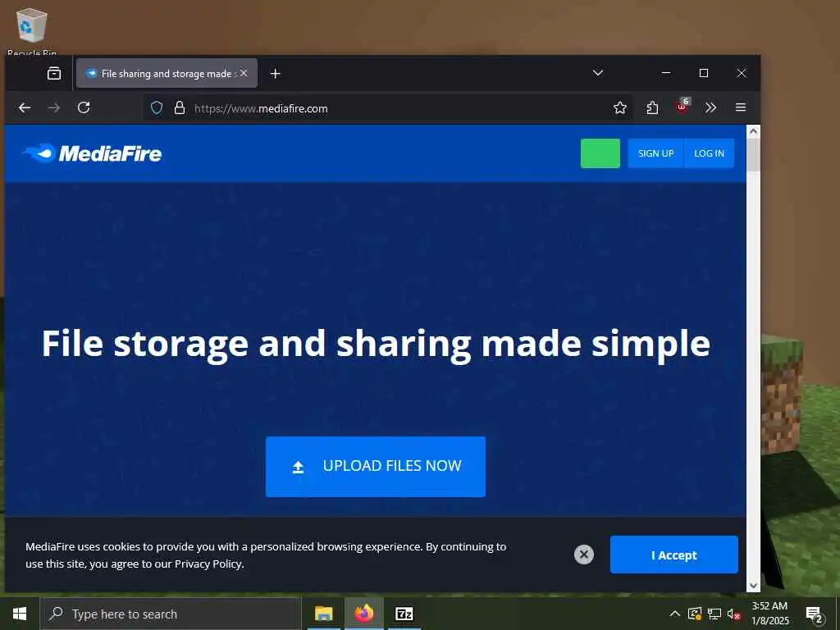
Task: Click UPLOAD FILES NOW button
Action: coord(376,467)
